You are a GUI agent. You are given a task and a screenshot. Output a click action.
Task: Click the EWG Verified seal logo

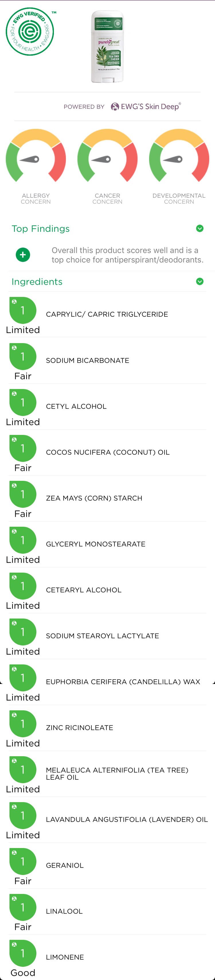[x=30, y=32]
